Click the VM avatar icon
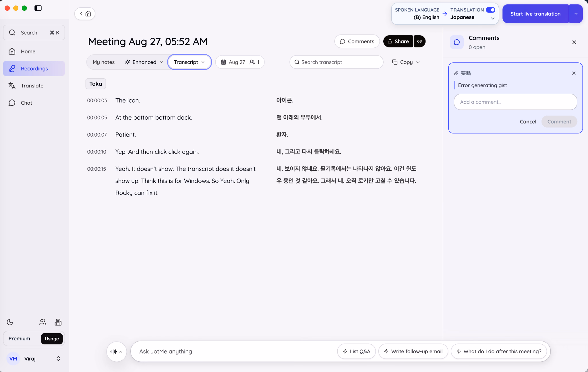Screen dimensions: 588x372 pyautogui.click(x=13, y=358)
